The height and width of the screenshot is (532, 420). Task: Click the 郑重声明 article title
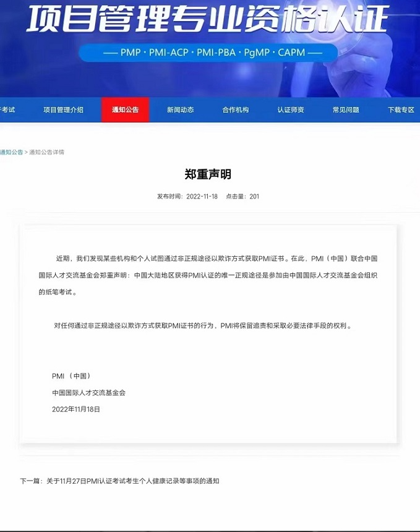[208, 174]
